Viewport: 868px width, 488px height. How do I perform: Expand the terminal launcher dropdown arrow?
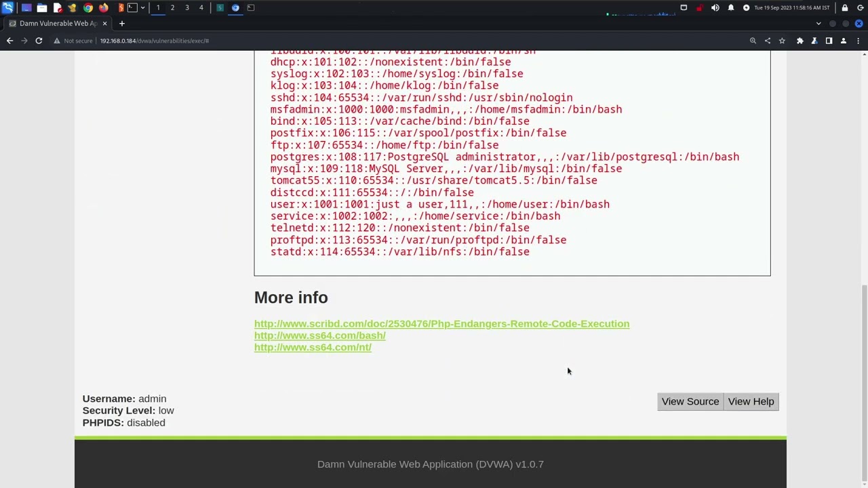142,7
